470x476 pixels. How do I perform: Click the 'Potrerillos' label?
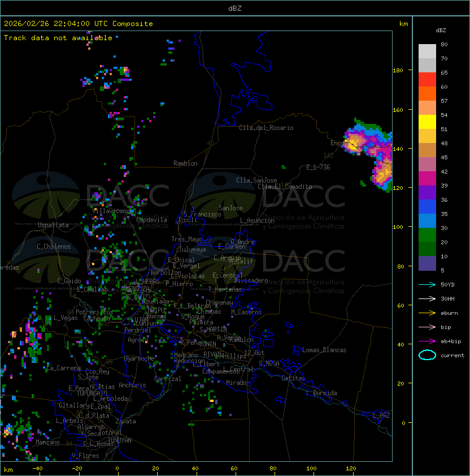pyautogui.click(x=94, y=311)
